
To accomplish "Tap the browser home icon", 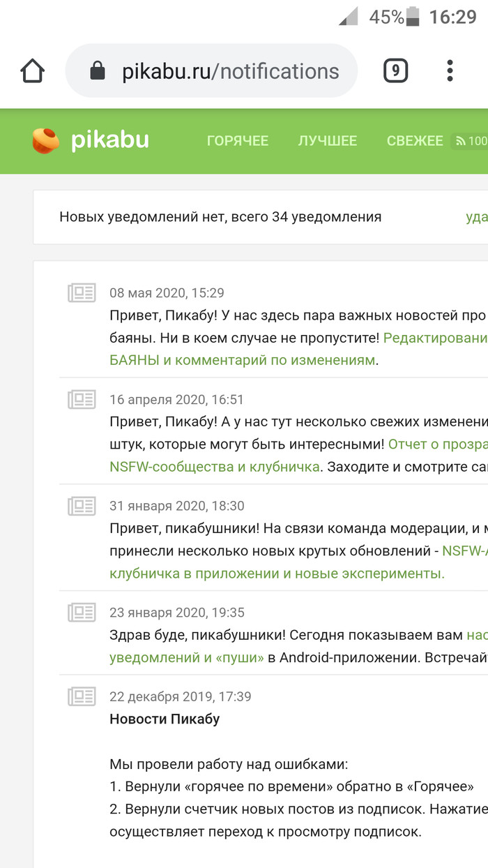I will (33, 71).
